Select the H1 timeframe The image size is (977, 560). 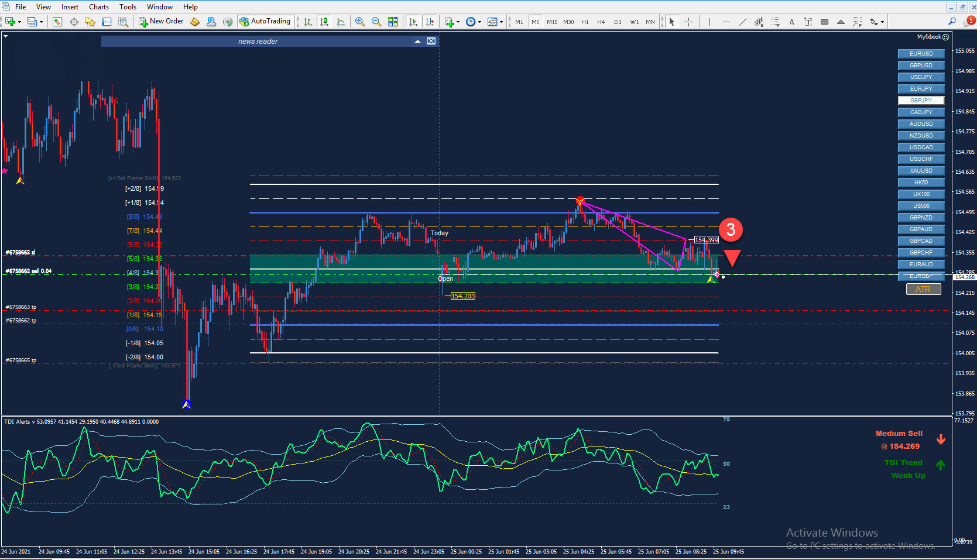coord(585,22)
